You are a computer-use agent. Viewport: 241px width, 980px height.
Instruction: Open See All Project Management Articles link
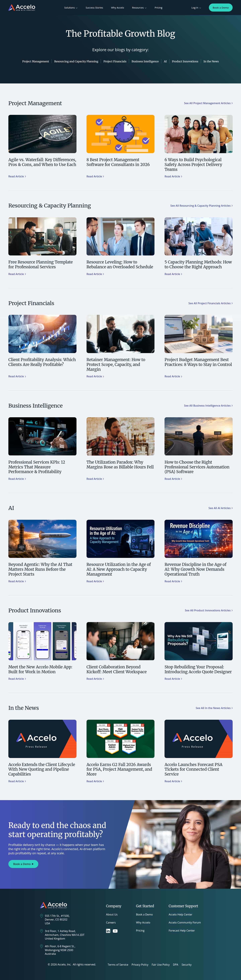click(x=208, y=103)
